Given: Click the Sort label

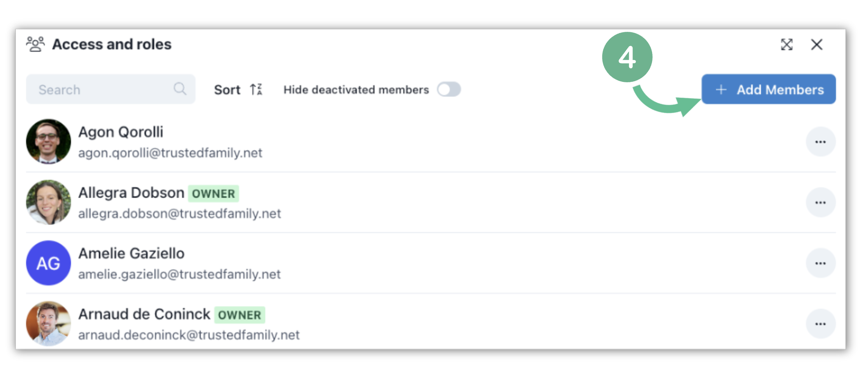Looking at the screenshot, I should tap(227, 90).
